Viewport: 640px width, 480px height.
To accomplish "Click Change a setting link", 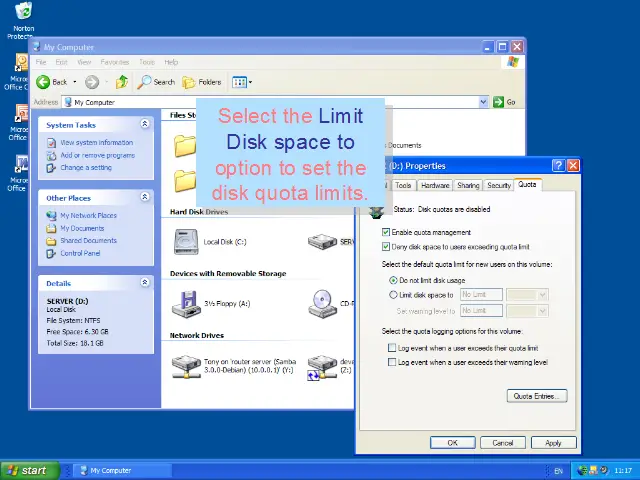I will coord(86,167).
